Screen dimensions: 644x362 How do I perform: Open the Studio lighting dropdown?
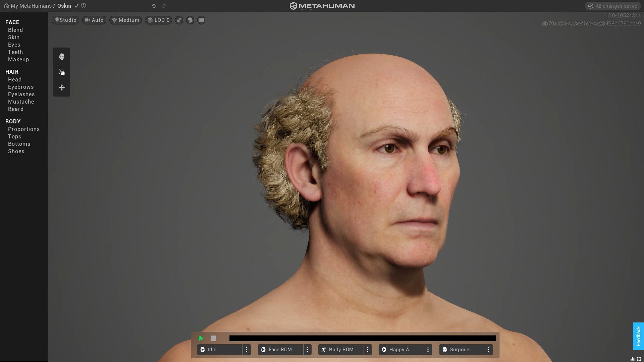point(65,20)
